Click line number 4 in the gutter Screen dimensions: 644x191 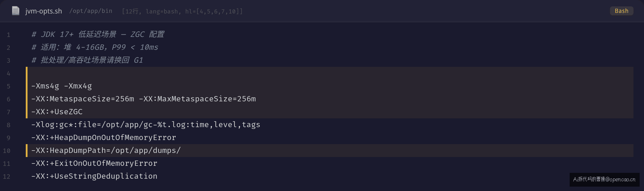point(8,74)
